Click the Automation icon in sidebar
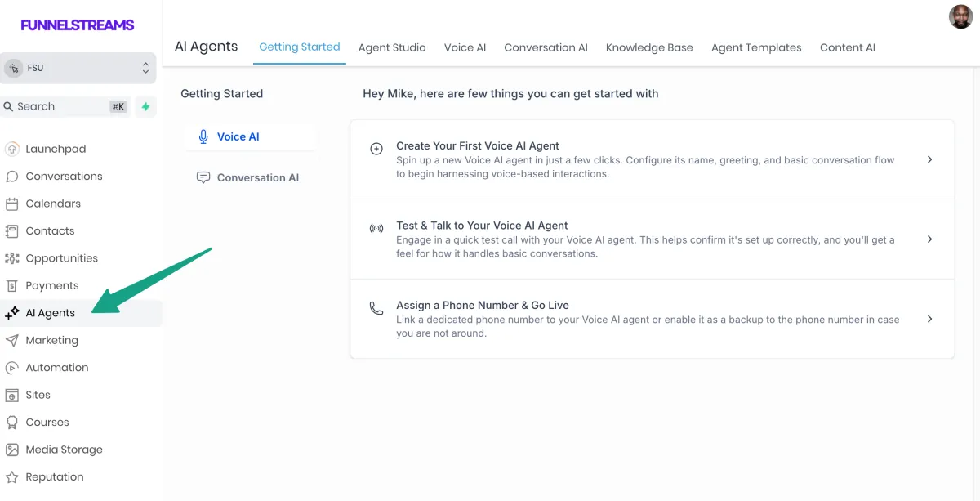 tap(11, 368)
